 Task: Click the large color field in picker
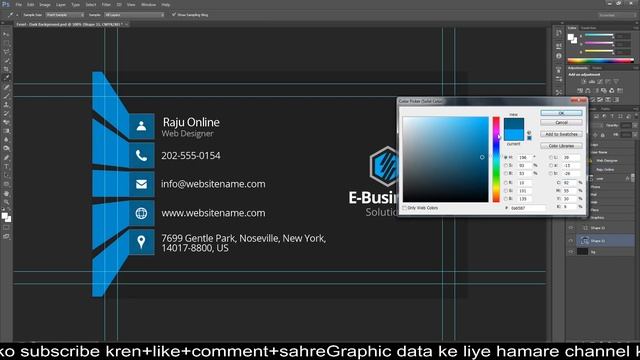point(445,160)
